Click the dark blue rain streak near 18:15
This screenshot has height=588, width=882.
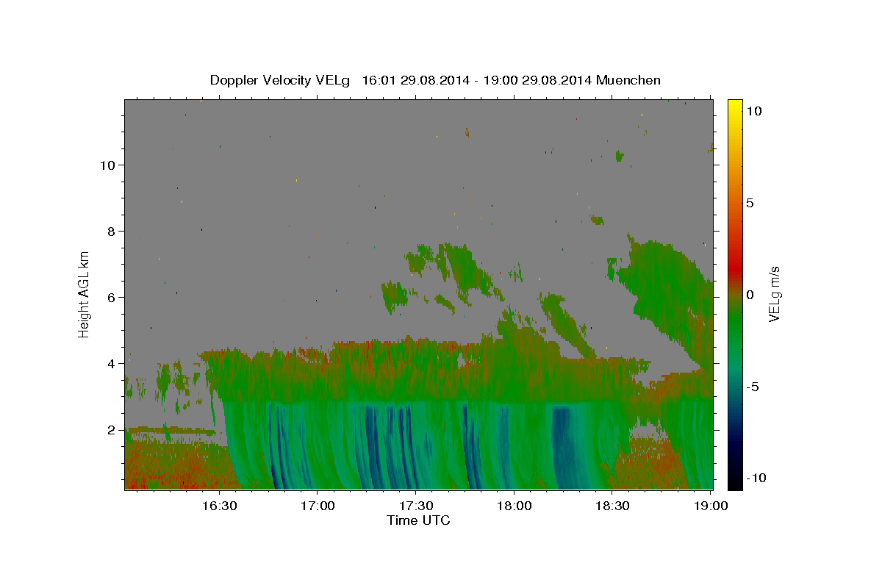tap(562, 448)
